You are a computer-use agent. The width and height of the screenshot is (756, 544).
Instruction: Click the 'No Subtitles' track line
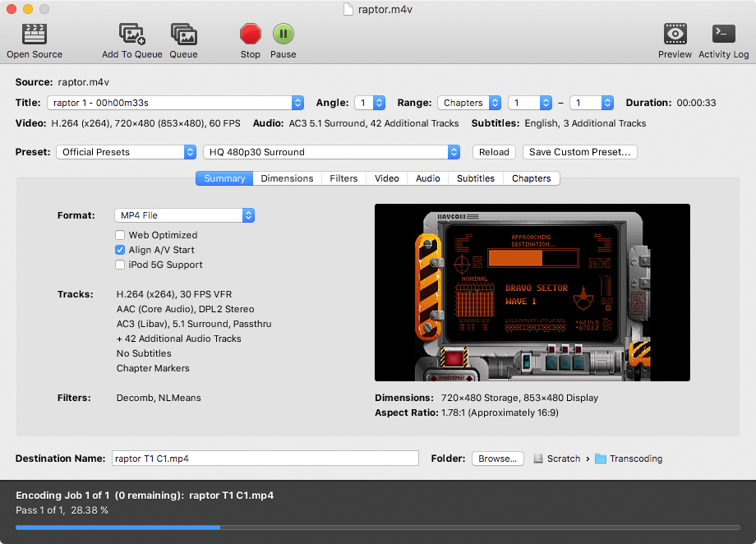[144, 353]
